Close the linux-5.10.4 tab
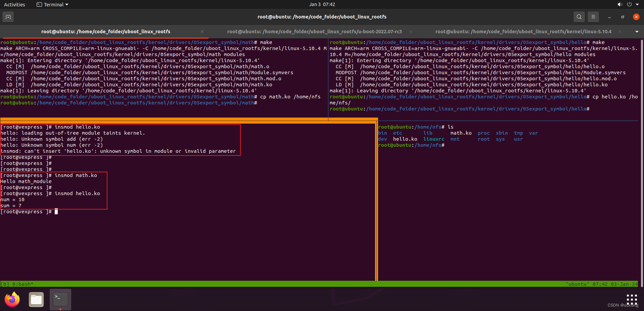The width and height of the screenshot is (644, 311). (620, 32)
